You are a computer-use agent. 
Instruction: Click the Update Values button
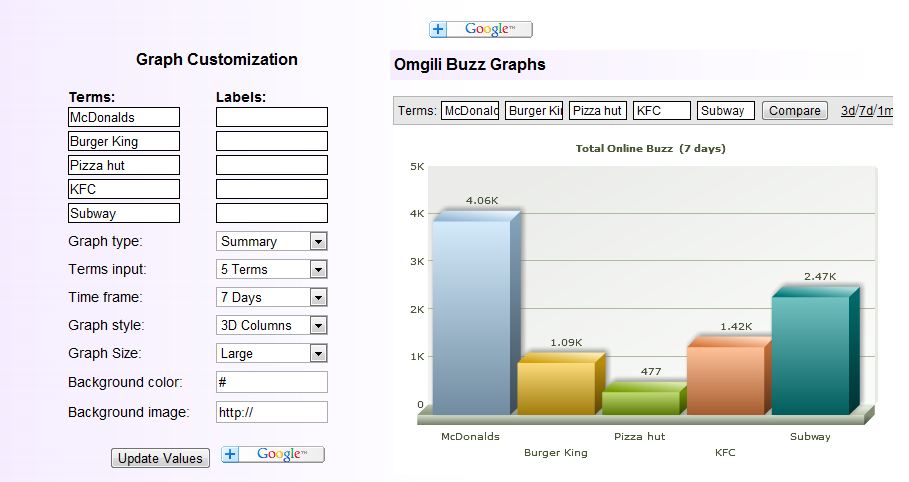[x=161, y=458]
